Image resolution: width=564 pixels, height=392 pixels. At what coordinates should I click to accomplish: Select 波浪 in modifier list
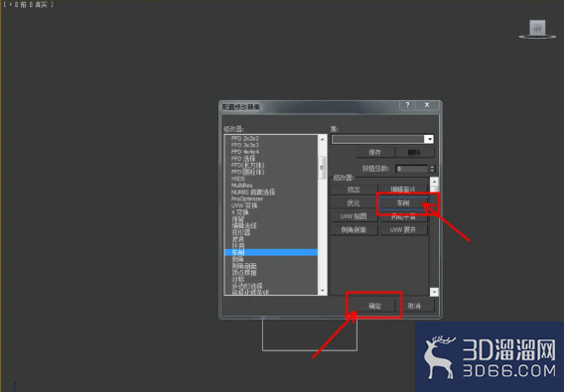[x=237, y=239]
